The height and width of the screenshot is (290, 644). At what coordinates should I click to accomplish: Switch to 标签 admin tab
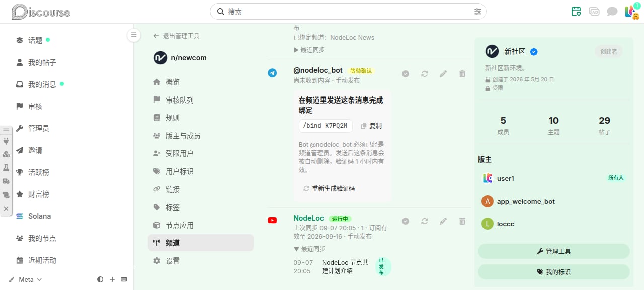(201, 207)
